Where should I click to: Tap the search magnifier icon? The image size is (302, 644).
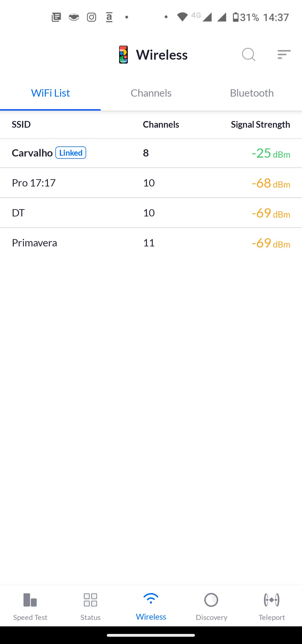pyautogui.click(x=249, y=54)
